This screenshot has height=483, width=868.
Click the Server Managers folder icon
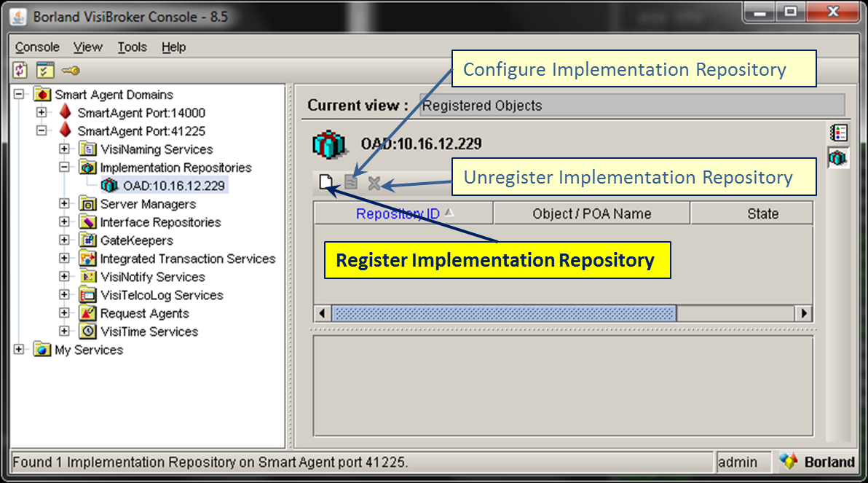[87, 204]
